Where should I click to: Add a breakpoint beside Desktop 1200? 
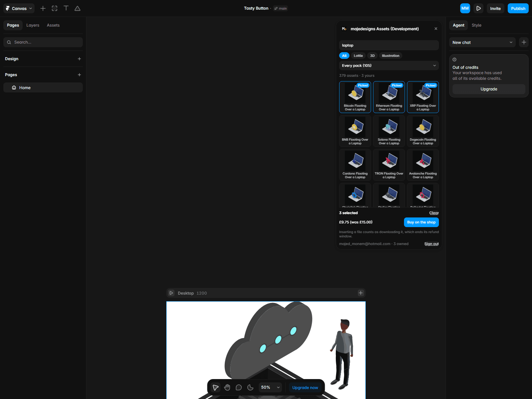361,293
